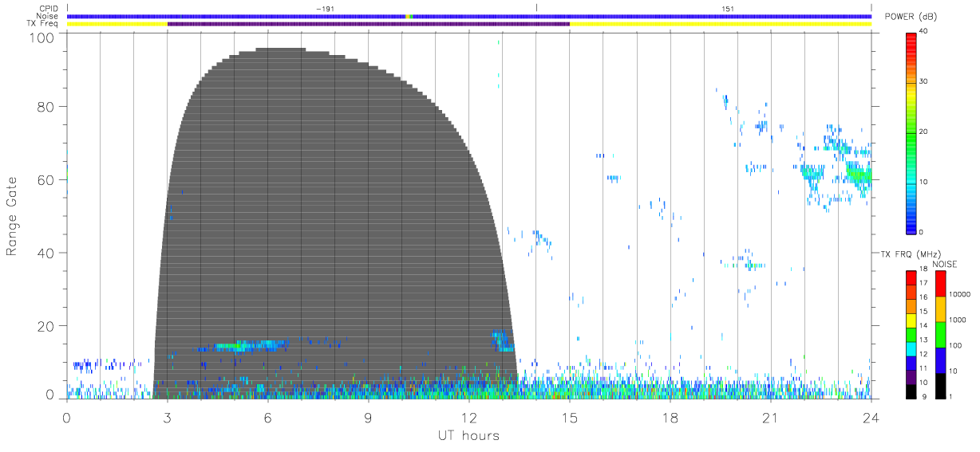
Task: Click the "Noise" row label beside the top strip
Action: click(x=49, y=16)
